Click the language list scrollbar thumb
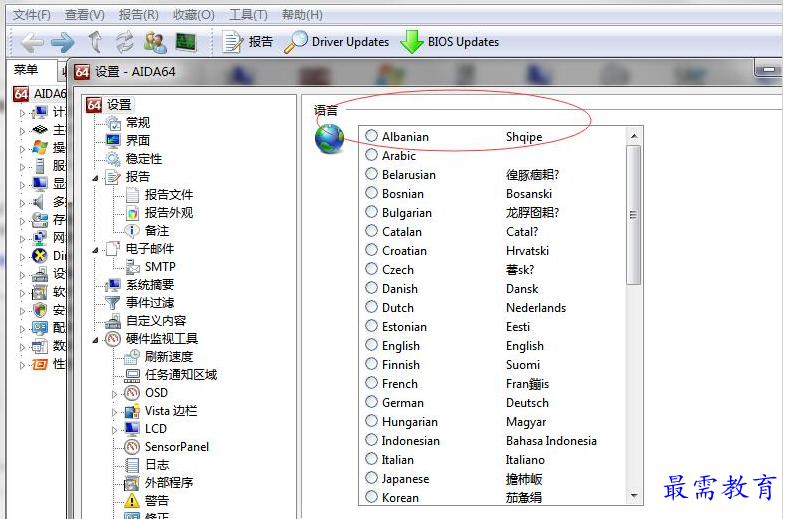Viewport: 785px width, 519px height. pyautogui.click(x=634, y=215)
